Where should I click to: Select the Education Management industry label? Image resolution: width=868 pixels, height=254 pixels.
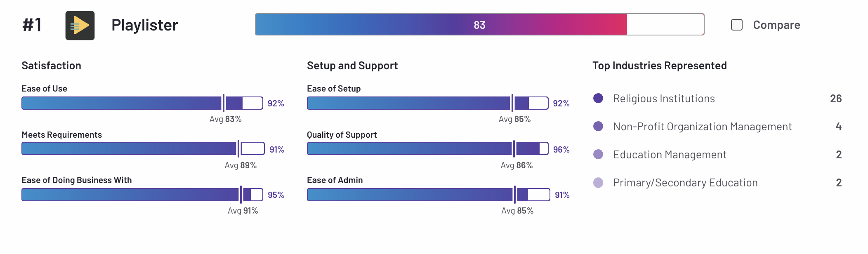pyautogui.click(x=670, y=155)
